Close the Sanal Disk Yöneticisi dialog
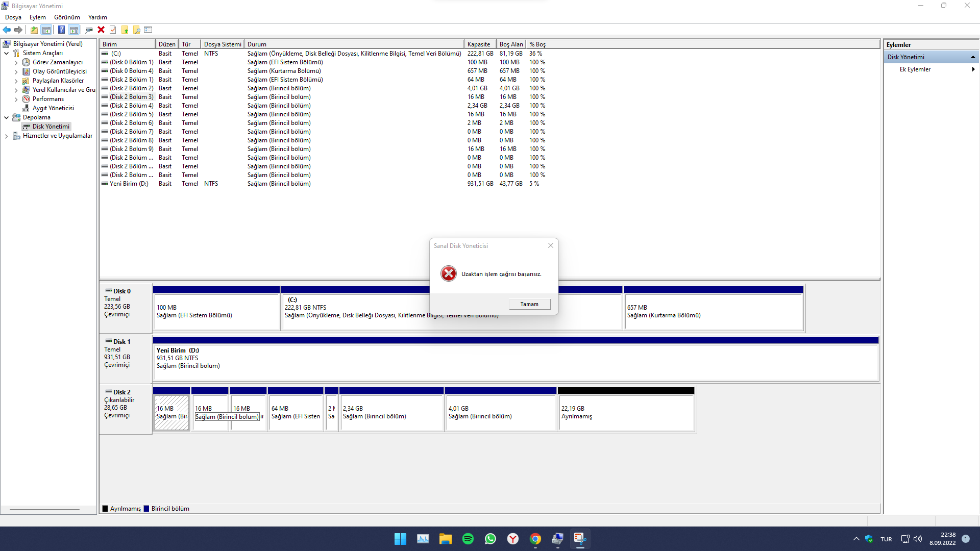This screenshot has height=551, width=980. (x=550, y=245)
